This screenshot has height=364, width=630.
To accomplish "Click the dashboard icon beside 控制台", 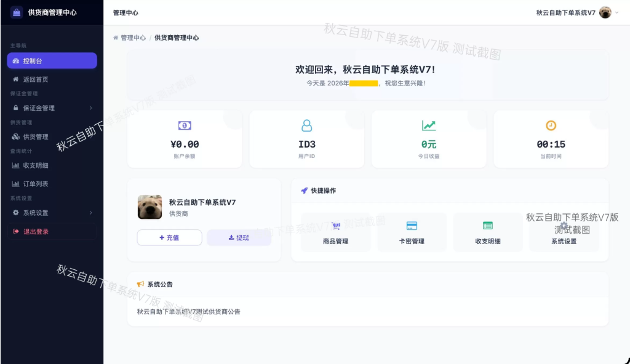I will pos(15,61).
